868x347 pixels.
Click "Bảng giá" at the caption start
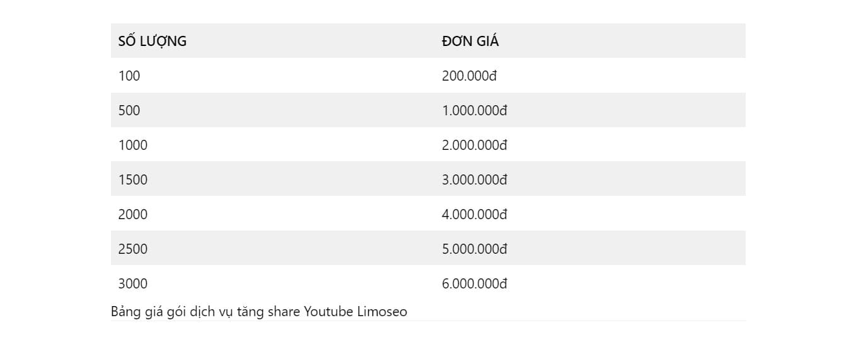pyautogui.click(x=132, y=312)
